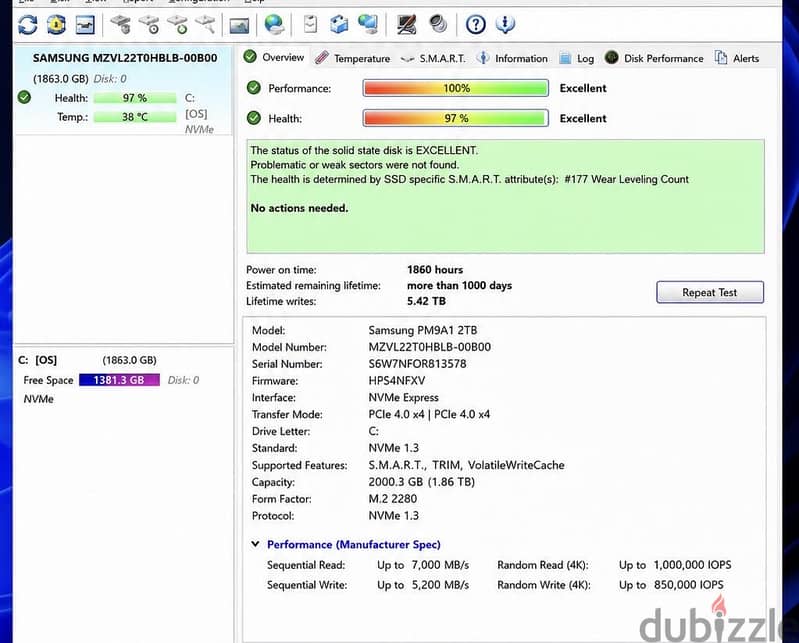This screenshot has height=643, width=799.
Task: Click the '1860 hours' power on value
Action: pyautogui.click(x=435, y=270)
